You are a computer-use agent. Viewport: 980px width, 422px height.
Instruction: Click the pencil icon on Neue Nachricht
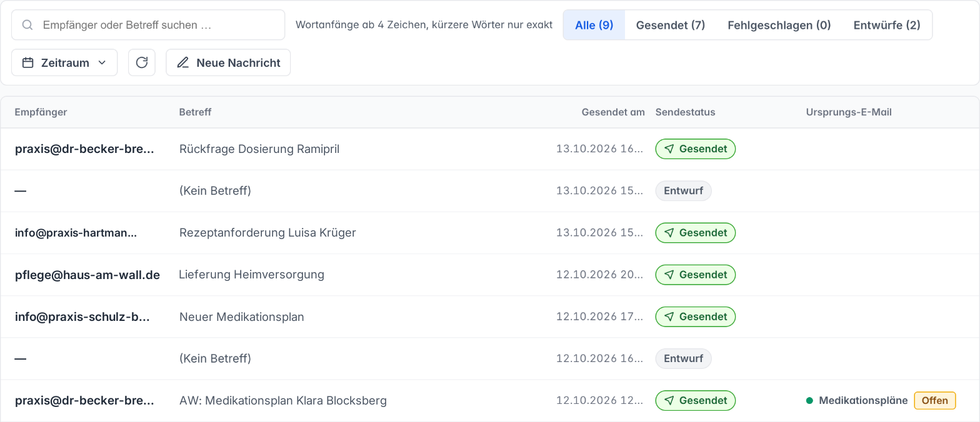[x=183, y=62]
